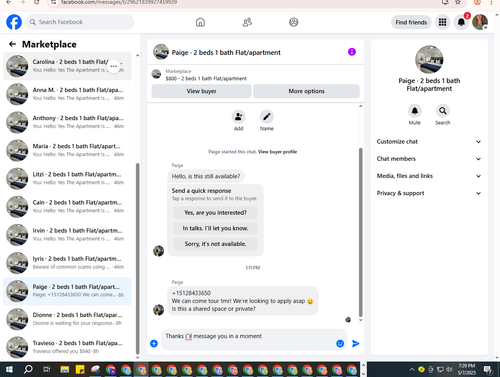The width and height of the screenshot is (500, 377).
Task: Send quick reply 'Sorry, it's not available.'
Action: point(215,244)
